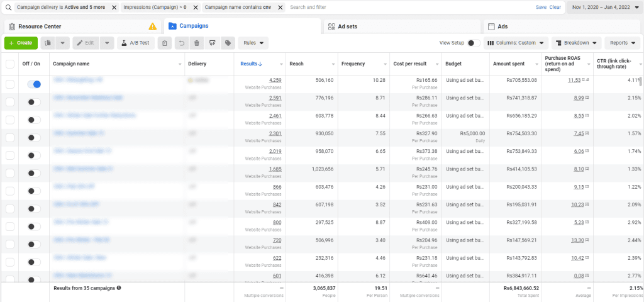The image size is (644, 302).
Task: Click the clipboard paste icon in toolbar
Action: tap(164, 43)
